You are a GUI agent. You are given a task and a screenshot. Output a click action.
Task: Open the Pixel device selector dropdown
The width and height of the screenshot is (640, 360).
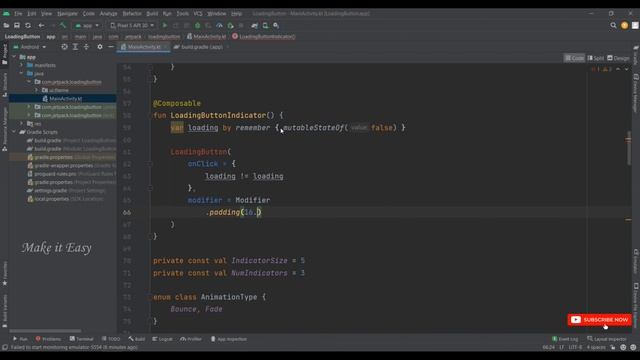click(x=132, y=25)
